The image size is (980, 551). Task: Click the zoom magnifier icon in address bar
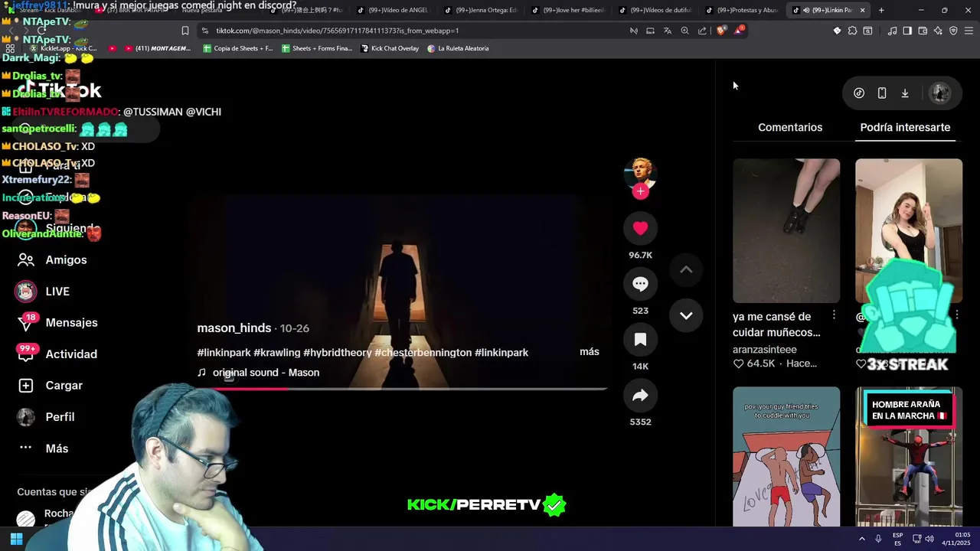(684, 31)
